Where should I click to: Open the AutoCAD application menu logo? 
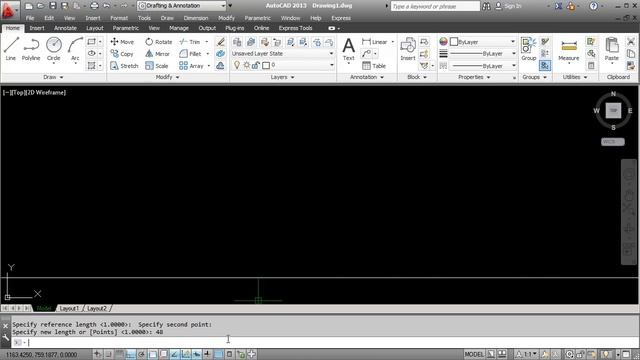click(x=9, y=10)
